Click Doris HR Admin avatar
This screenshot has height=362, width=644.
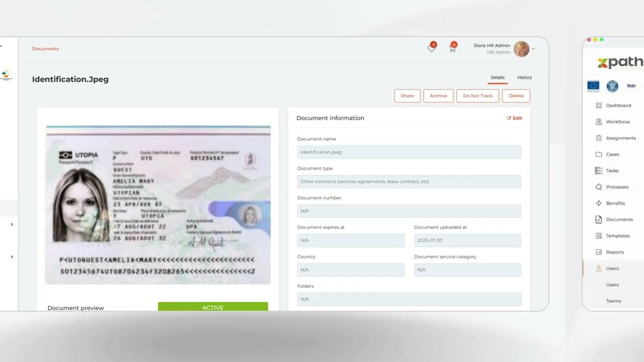(521, 49)
